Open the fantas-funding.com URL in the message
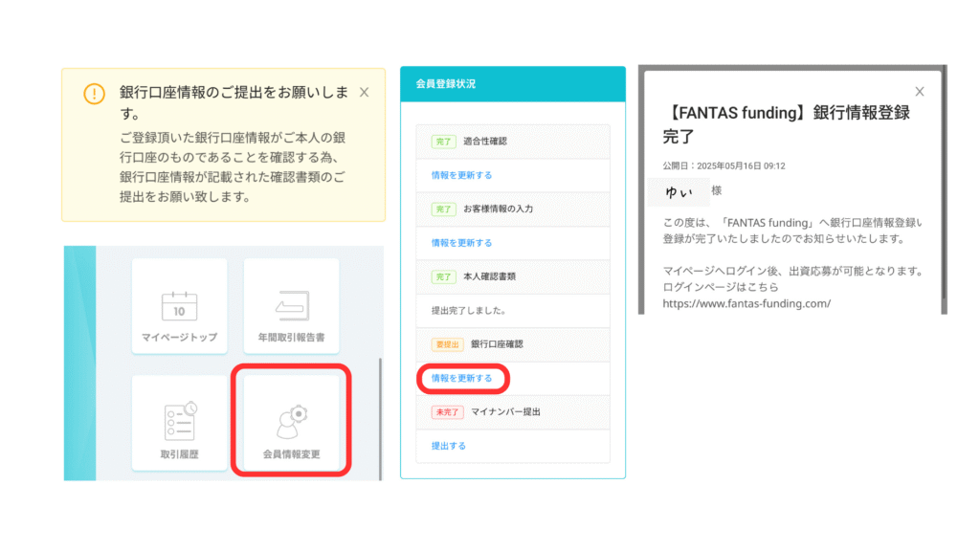This screenshot has height=551, width=980. coord(746,303)
